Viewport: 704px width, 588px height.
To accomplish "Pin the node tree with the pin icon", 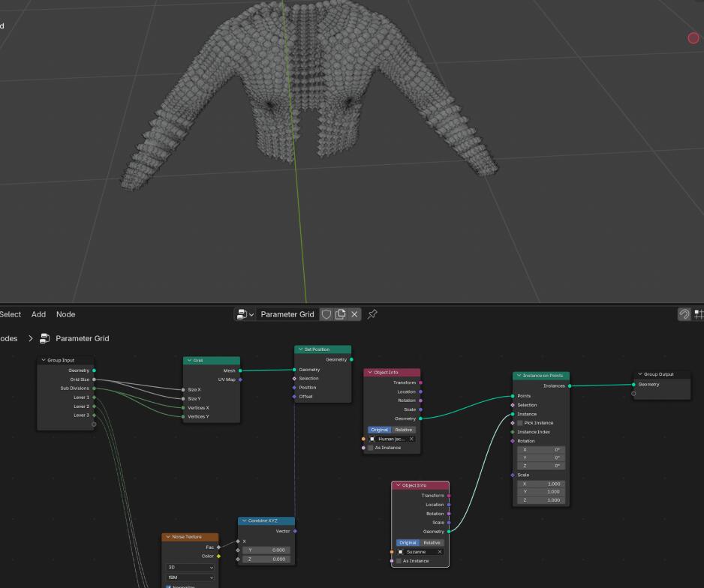I will 372,314.
